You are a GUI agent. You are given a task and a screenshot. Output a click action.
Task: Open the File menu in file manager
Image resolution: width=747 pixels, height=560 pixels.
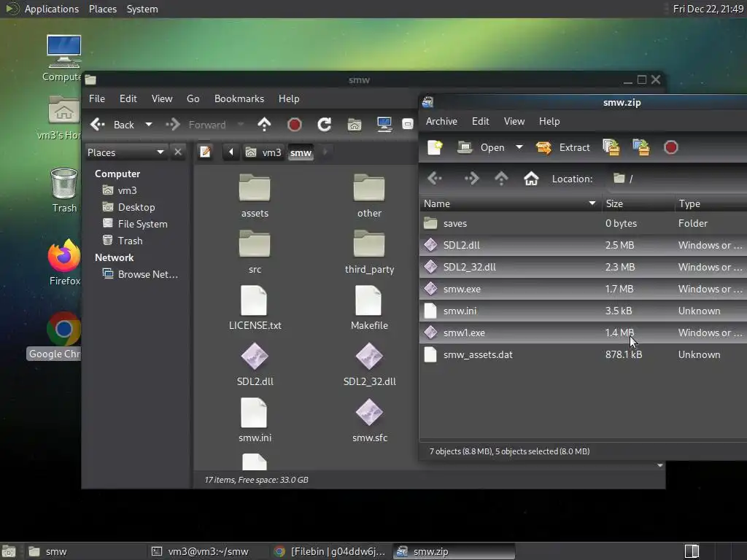click(x=97, y=98)
